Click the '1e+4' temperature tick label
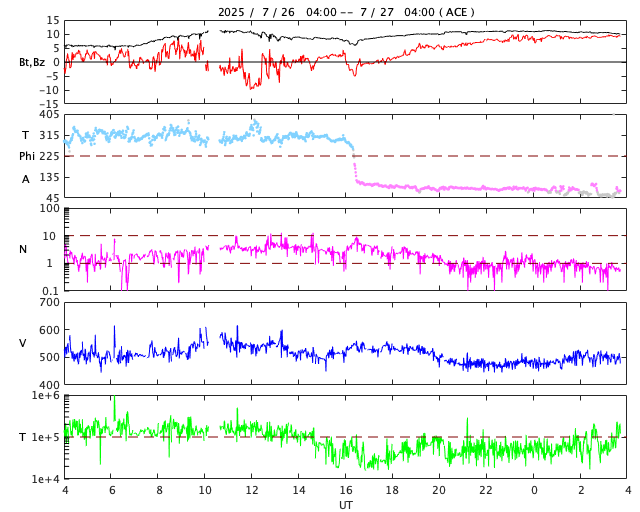 46,479
